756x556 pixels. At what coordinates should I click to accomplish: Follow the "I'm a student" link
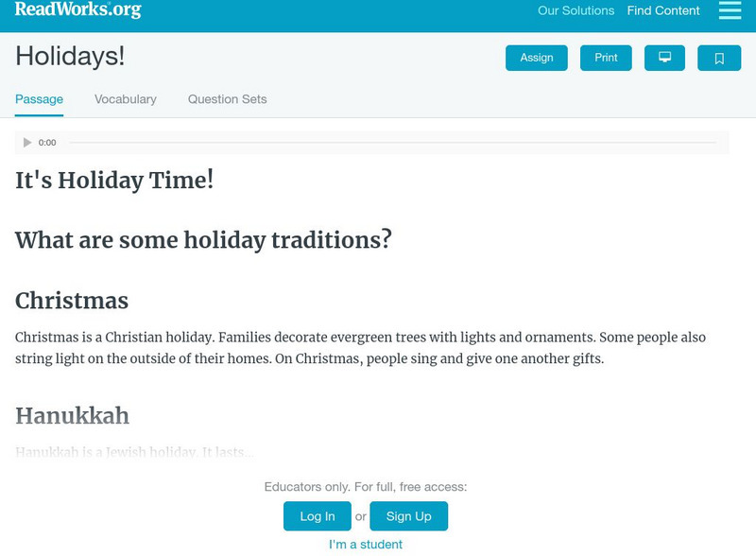pos(366,545)
